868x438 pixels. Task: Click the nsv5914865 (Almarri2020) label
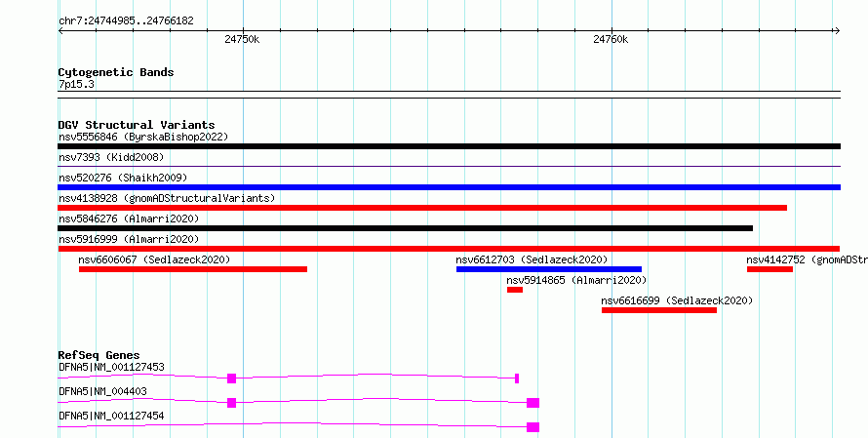click(x=576, y=280)
